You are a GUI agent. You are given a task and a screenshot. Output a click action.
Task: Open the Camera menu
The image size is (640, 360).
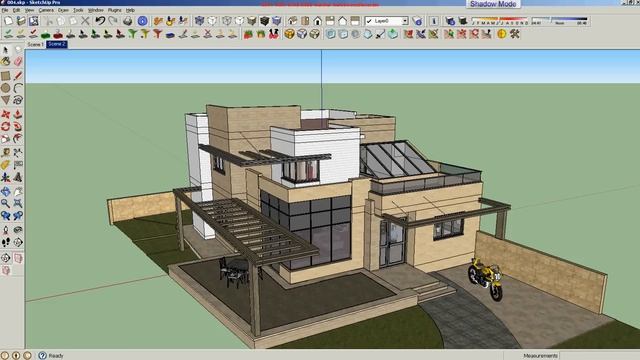[x=46, y=10]
